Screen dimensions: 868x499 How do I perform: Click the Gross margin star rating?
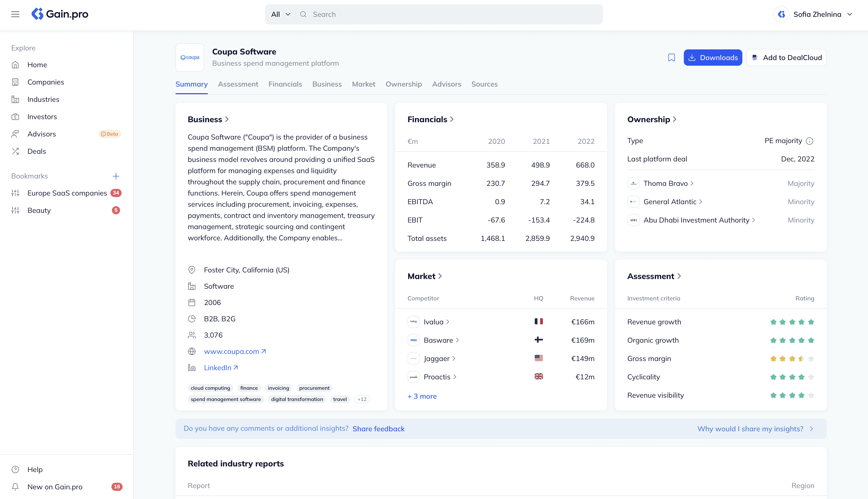792,359
